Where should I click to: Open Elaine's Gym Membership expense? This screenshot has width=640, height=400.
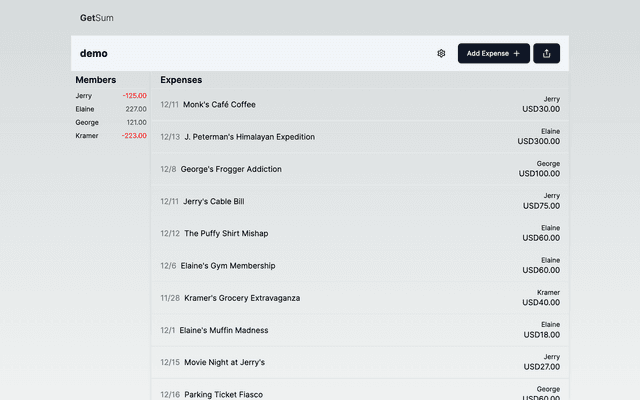coord(228,266)
